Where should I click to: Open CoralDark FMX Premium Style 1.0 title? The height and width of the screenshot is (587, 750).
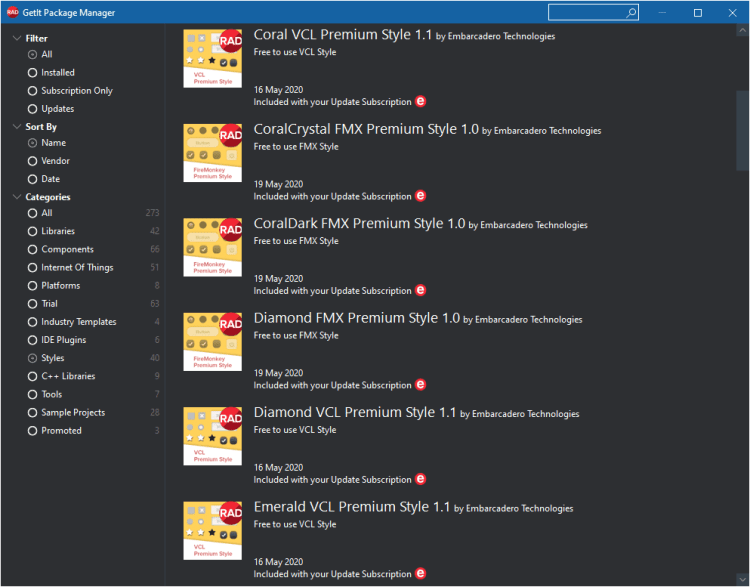click(359, 224)
